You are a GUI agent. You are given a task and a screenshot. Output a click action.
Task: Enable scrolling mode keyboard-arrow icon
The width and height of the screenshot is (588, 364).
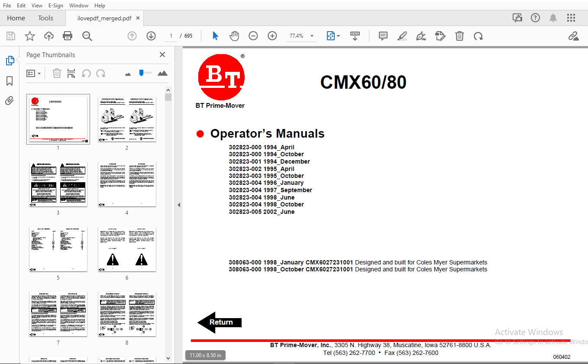tap(355, 36)
